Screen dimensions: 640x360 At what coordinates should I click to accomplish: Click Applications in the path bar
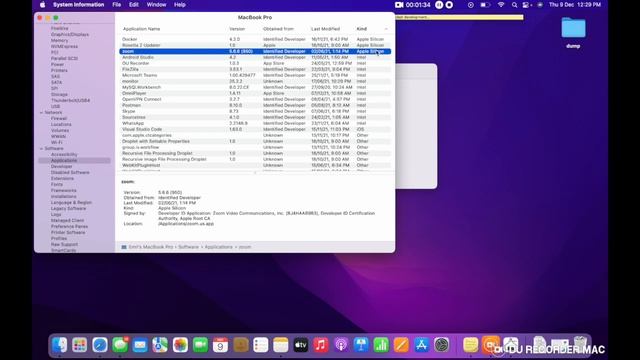coord(218,247)
